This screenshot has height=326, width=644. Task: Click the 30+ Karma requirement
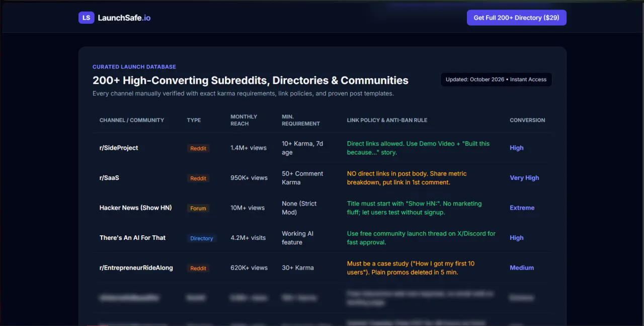point(298,268)
